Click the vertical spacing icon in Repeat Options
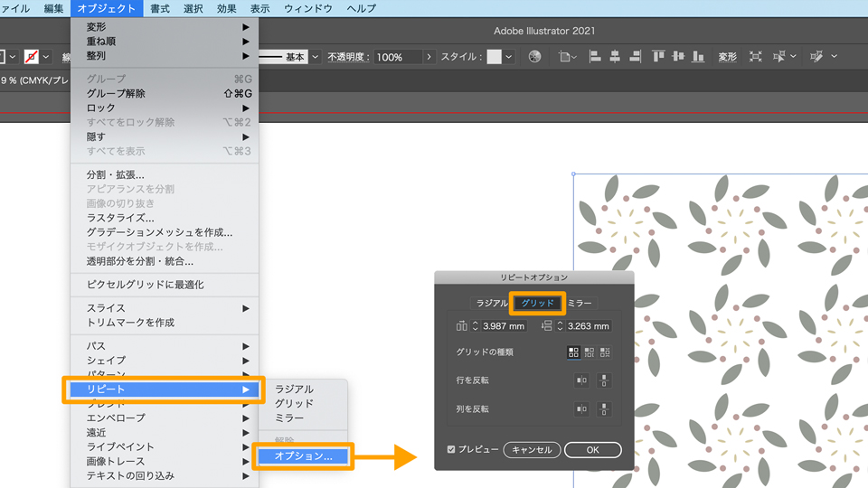 (546, 326)
